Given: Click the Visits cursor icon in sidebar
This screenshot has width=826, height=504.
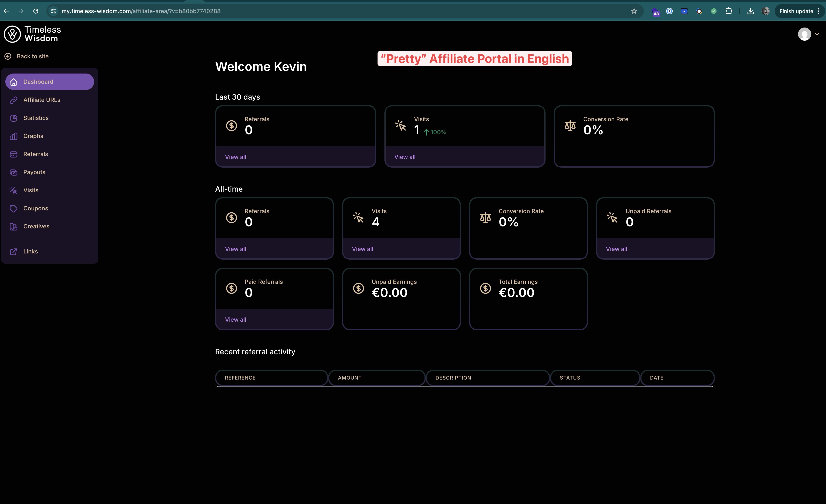Looking at the screenshot, I should (13, 190).
